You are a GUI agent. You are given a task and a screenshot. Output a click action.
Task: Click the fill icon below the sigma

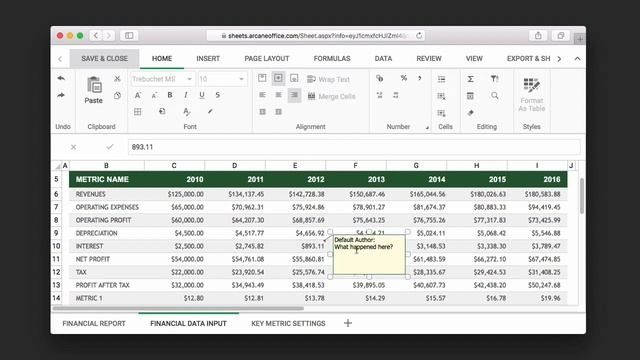(470, 96)
